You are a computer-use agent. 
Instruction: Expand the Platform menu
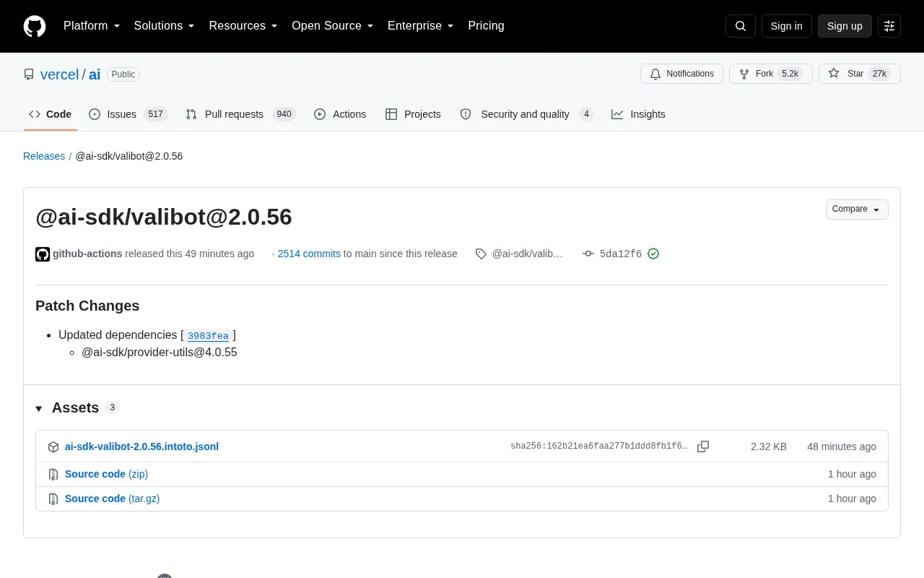[x=92, y=26]
